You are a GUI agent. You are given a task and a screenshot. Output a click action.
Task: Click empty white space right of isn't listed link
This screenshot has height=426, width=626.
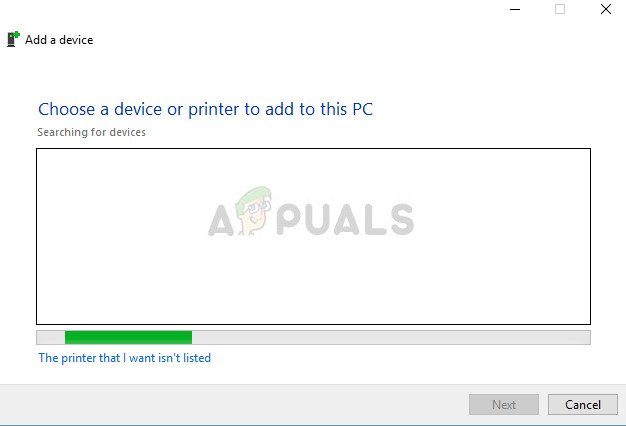pyautogui.click(x=399, y=358)
